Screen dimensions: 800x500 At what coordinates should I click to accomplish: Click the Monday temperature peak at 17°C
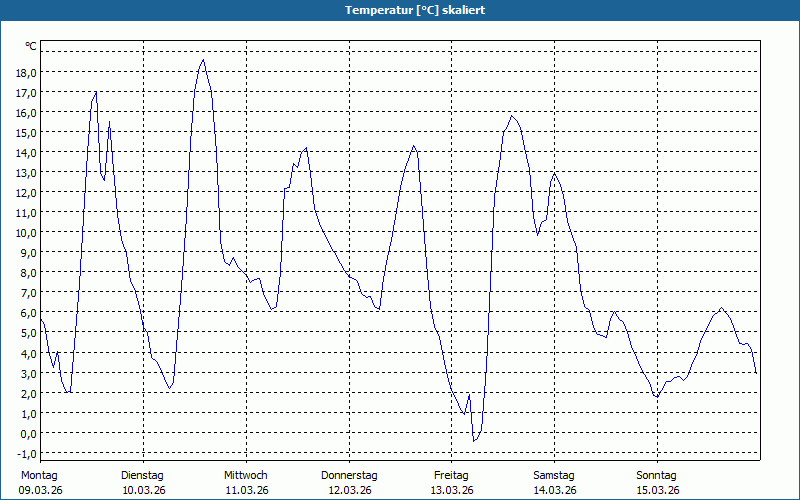click(96, 92)
